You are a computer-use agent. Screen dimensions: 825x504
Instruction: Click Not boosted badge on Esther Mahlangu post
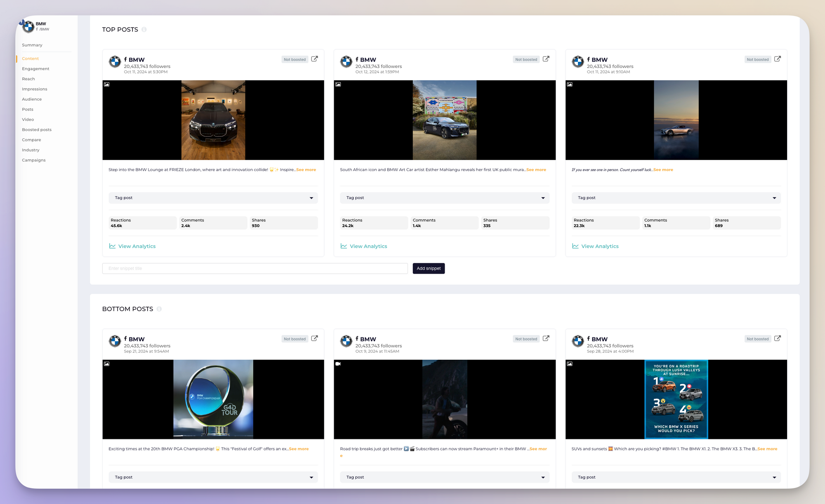click(526, 59)
